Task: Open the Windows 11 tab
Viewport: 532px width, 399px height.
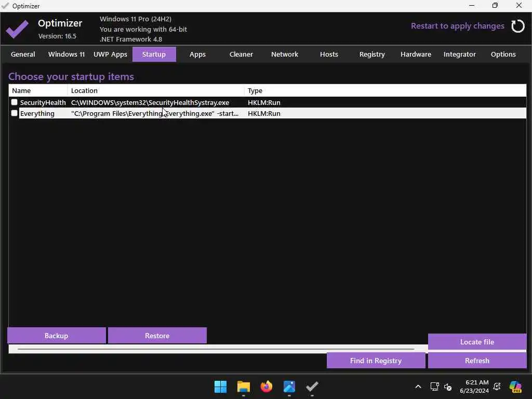Action: (x=66, y=54)
